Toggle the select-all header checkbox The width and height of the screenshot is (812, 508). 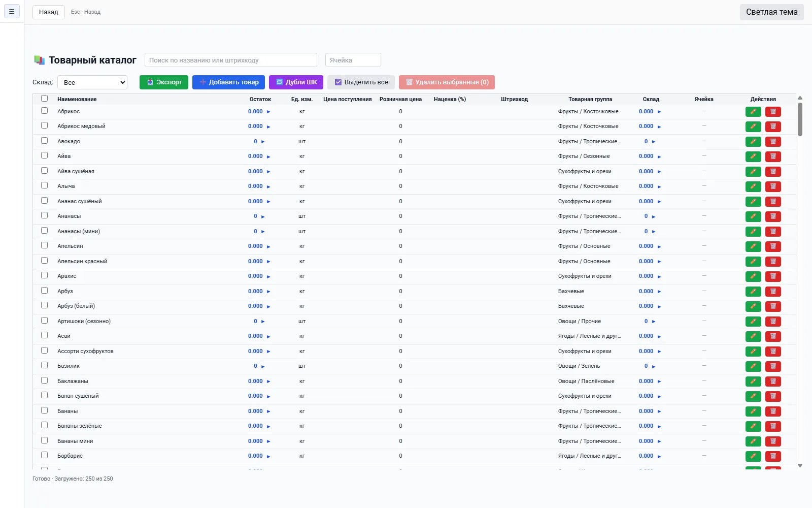[x=44, y=99]
